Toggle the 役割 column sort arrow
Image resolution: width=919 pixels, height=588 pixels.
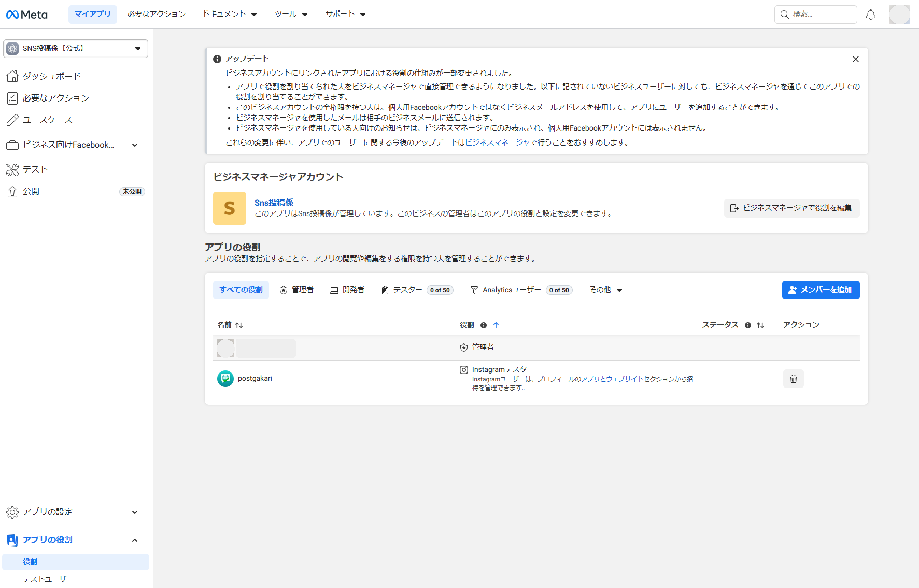pyautogui.click(x=496, y=325)
